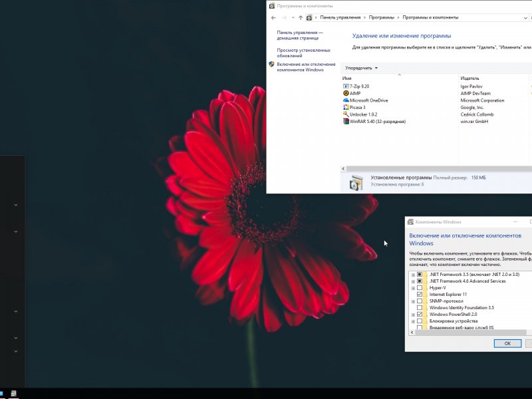Go up one level with the up arrow
This screenshot has height=399, width=532.
[301, 18]
